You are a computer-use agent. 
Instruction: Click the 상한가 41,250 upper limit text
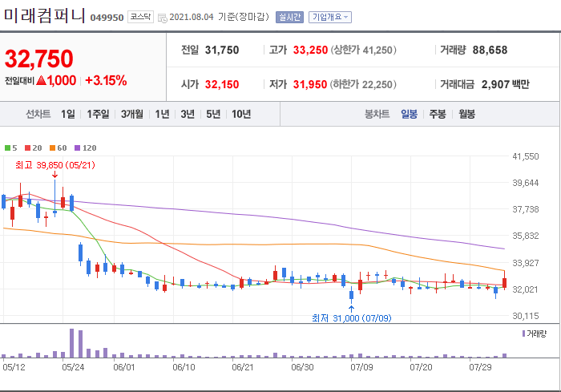[x=363, y=51]
